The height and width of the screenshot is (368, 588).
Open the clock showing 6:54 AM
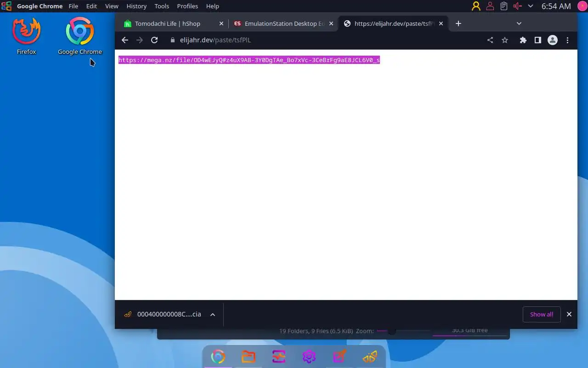(x=556, y=6)
